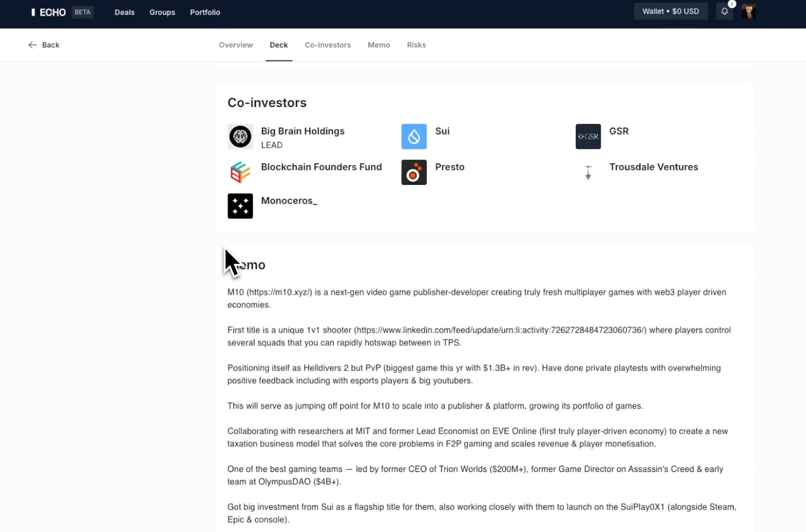Click the Big Brain Holdings logo
This screenshot has width=806, height=532.
(240, 137)
